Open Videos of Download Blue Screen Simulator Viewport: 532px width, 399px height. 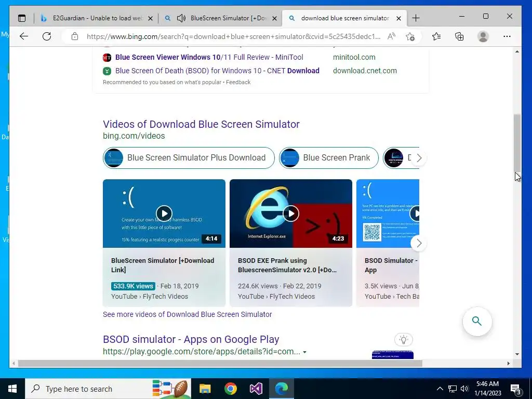coord(201,124)
